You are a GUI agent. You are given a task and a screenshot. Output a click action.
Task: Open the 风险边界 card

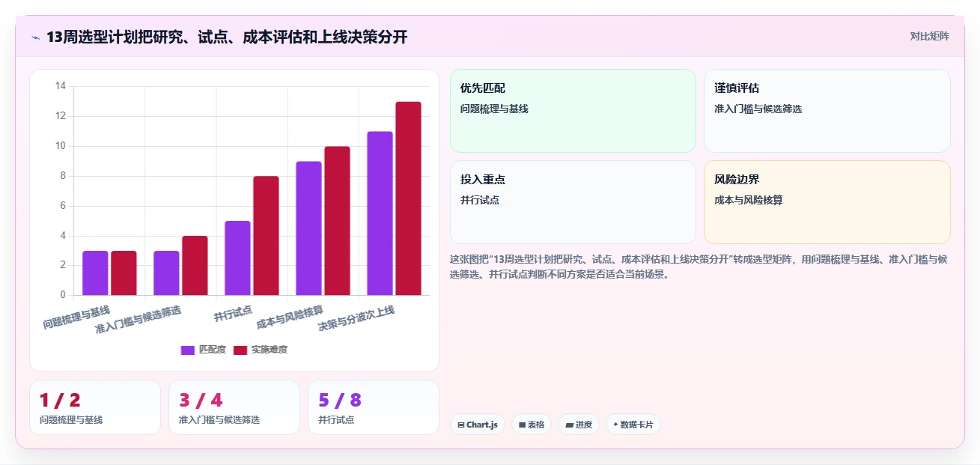pyautogui.click(x=827, y=202)
